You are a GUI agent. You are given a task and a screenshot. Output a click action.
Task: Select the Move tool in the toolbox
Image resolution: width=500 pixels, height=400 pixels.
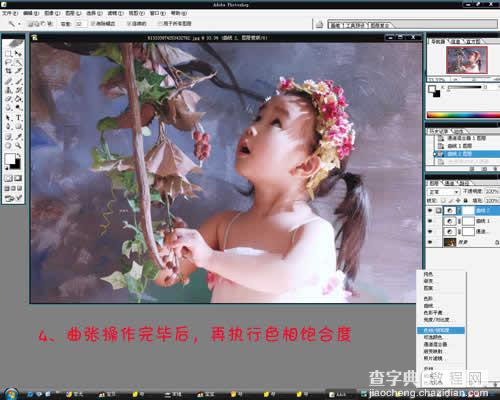[x=18, y=54]
